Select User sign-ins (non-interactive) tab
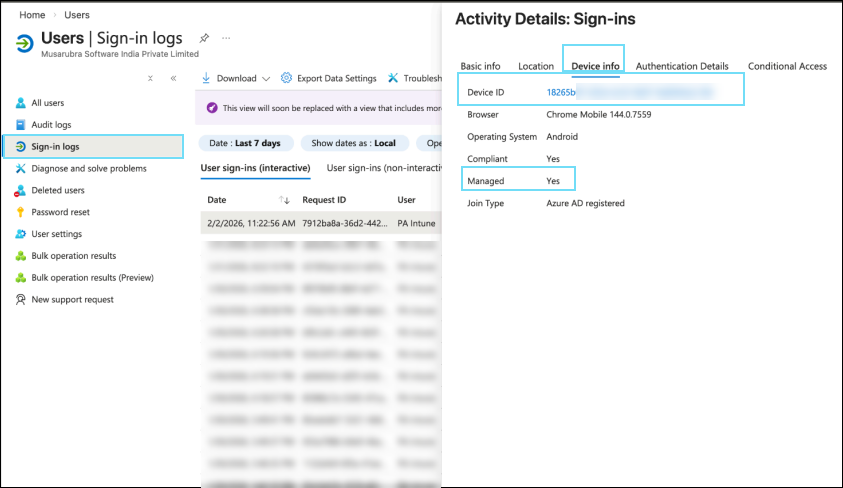The width and height of the screenshot is (843, 488). click(x=385, y=168)
